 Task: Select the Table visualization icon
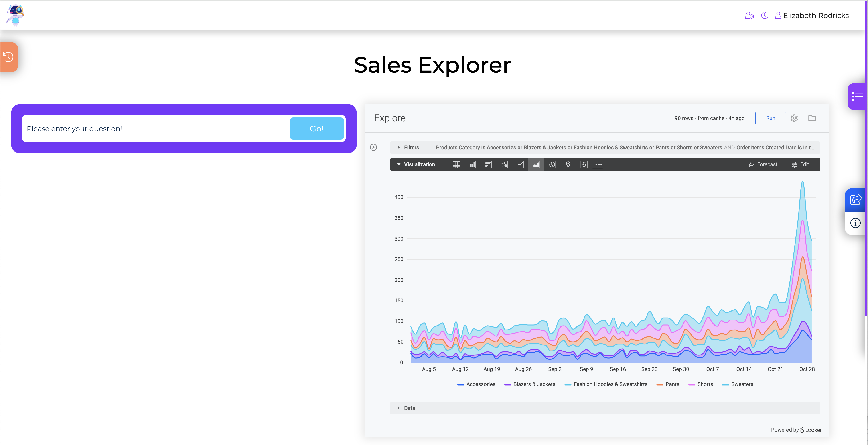(x=456, y=164)
